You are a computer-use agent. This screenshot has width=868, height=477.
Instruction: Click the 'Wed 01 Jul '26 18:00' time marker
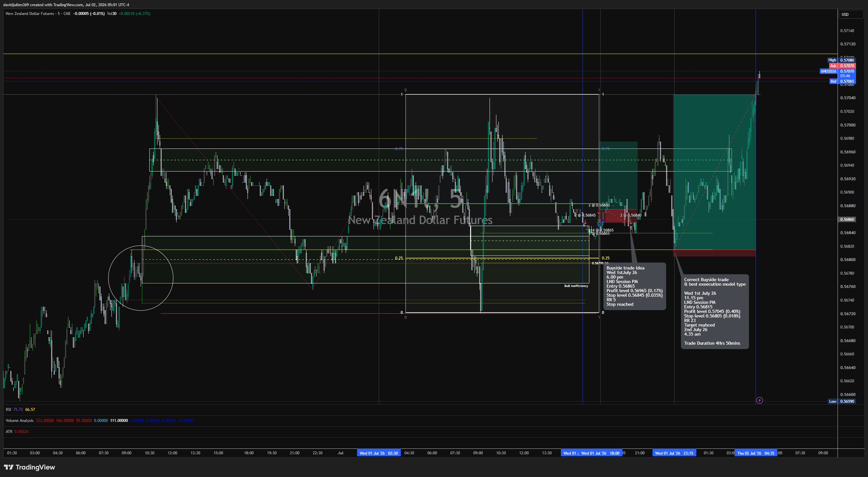(x=600, y=453)
